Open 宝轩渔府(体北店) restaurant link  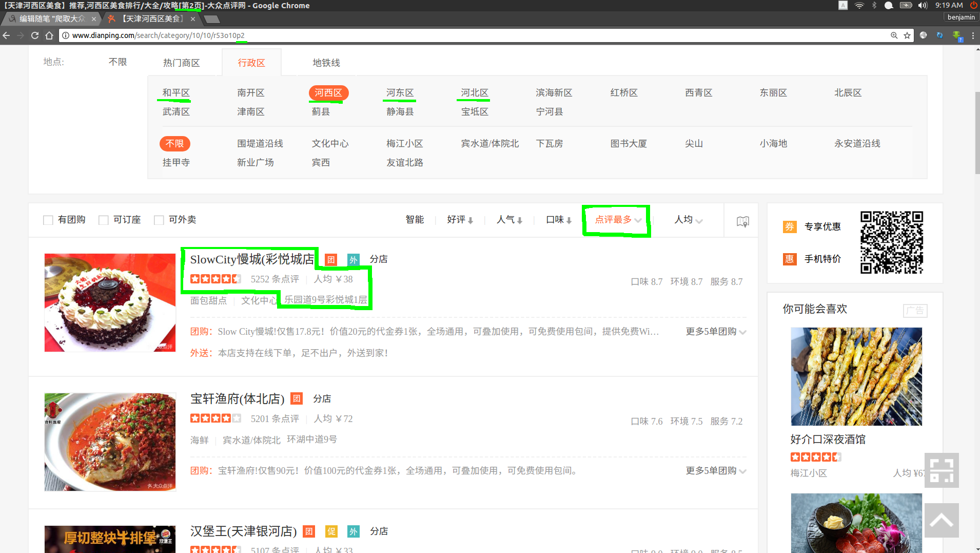[x=237, y=399]
